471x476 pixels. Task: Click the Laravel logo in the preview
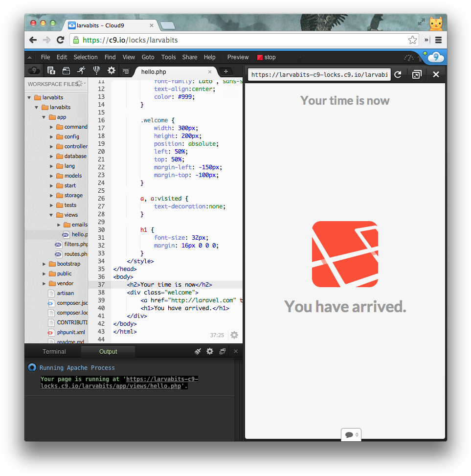(x=345, y=254)
